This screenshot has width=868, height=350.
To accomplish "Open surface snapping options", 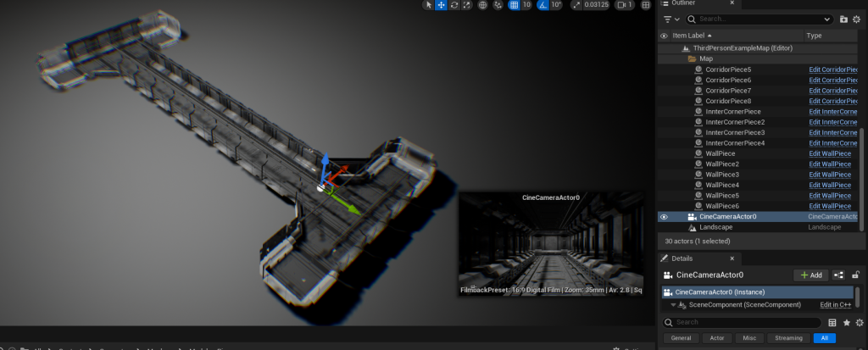I will (498, 5).
